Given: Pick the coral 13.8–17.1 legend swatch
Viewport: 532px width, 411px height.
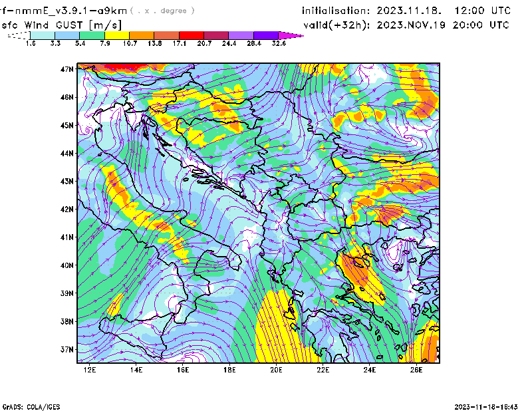Looking at the screenshot, I should tap(167, 35).
